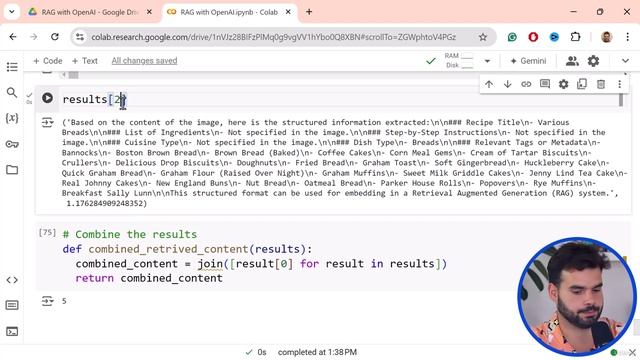Screen dimensions: 640x360
Task: Go back in browser history
Action: point(13,37)
